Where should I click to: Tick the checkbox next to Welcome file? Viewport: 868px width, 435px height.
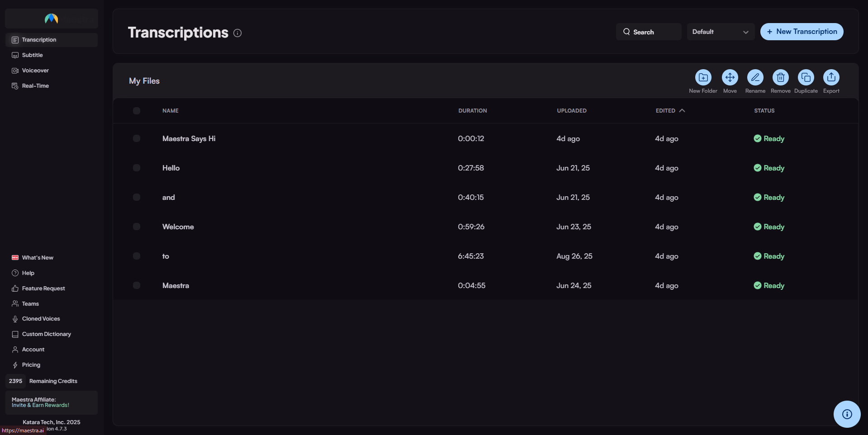(x=137, y=227)
